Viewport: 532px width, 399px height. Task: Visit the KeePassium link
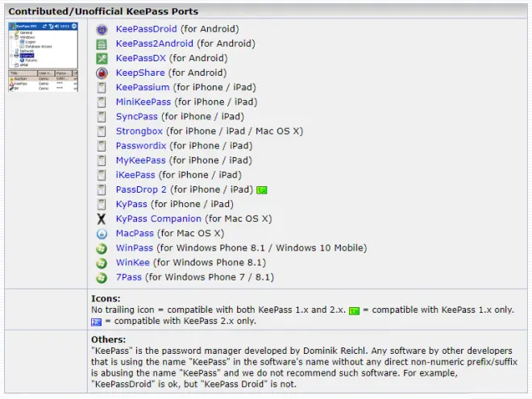point(143,87)
